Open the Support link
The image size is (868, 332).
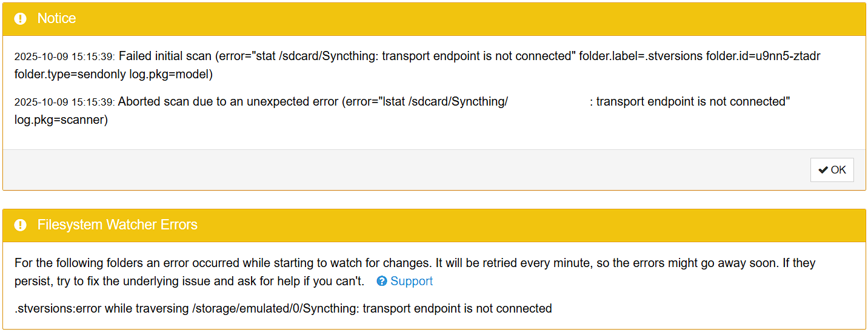point(412,281)
